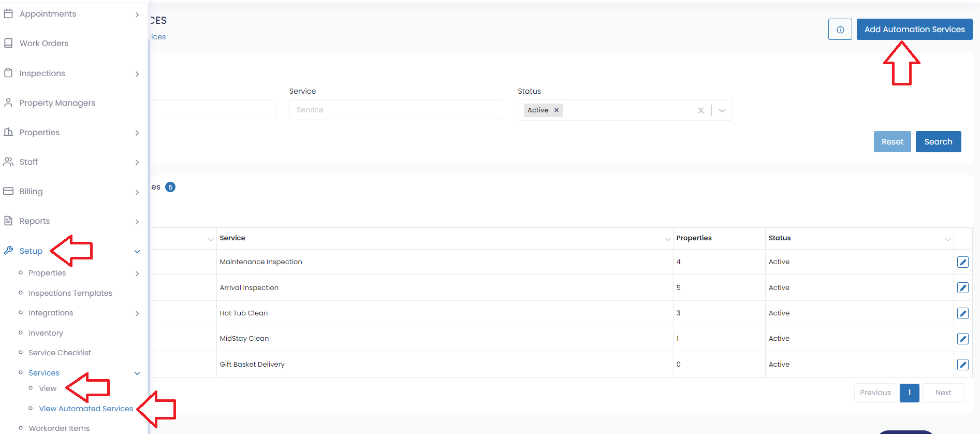Expand the Staff menu chevron
980x434 pixels.
pos(137,163)
